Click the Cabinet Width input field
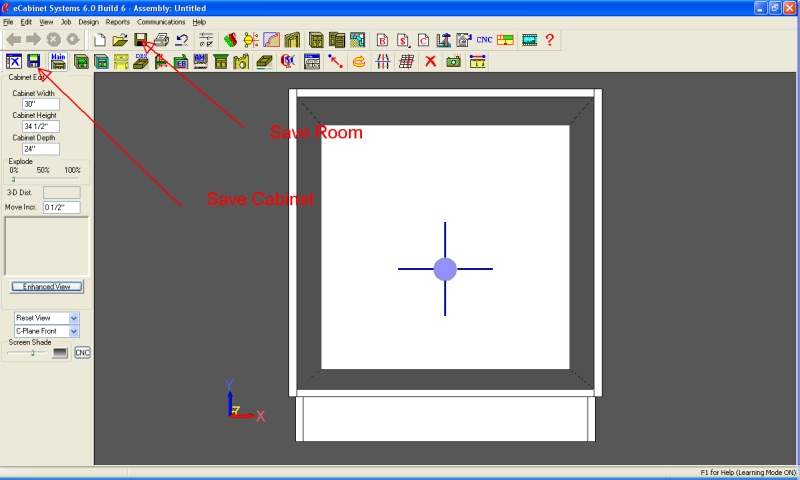Screen dimensions: 800x480 point(41,104)
